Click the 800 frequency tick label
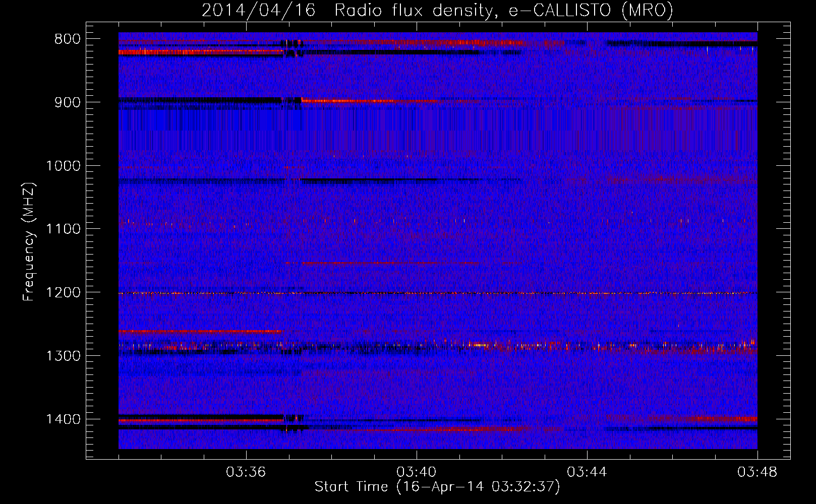This screenshot has width=816, height=504. point(68,39)
